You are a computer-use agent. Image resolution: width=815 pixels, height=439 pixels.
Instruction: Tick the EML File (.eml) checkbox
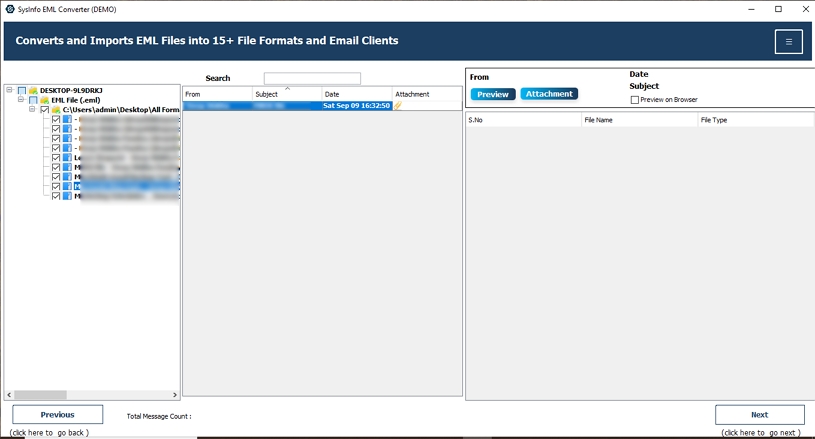(33, 100)
